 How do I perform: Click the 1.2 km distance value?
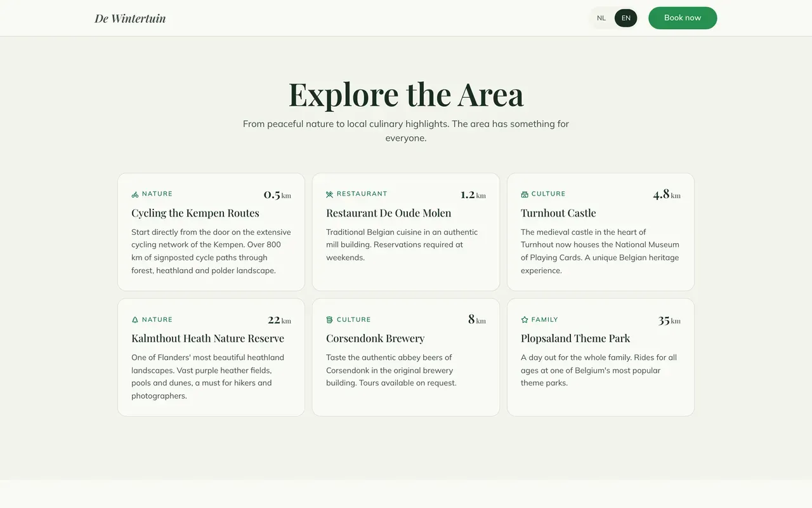(473, 194)
